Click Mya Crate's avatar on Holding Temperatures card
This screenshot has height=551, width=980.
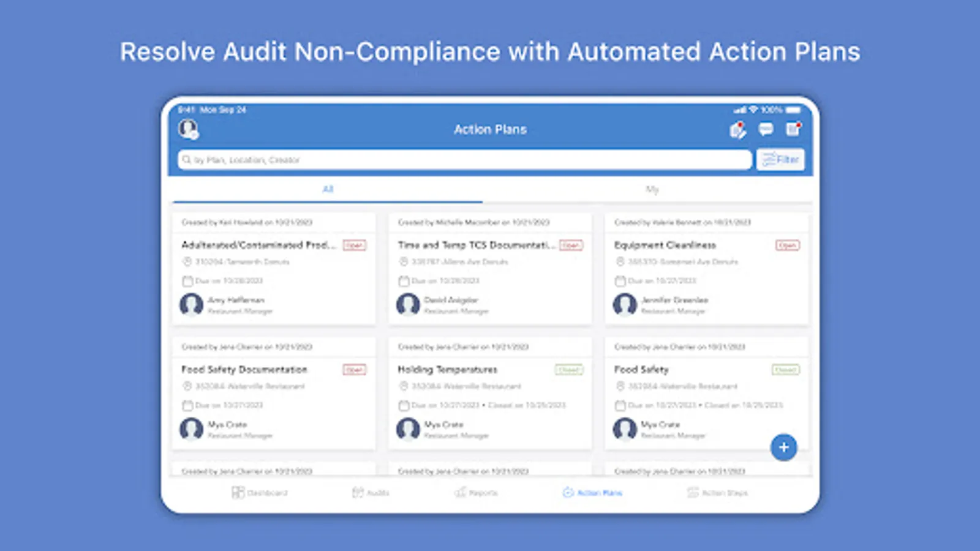[x=408, y=429]
